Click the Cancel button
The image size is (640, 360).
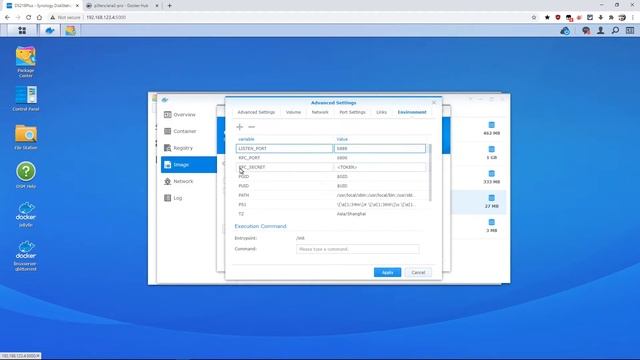[x=418, y=272]
